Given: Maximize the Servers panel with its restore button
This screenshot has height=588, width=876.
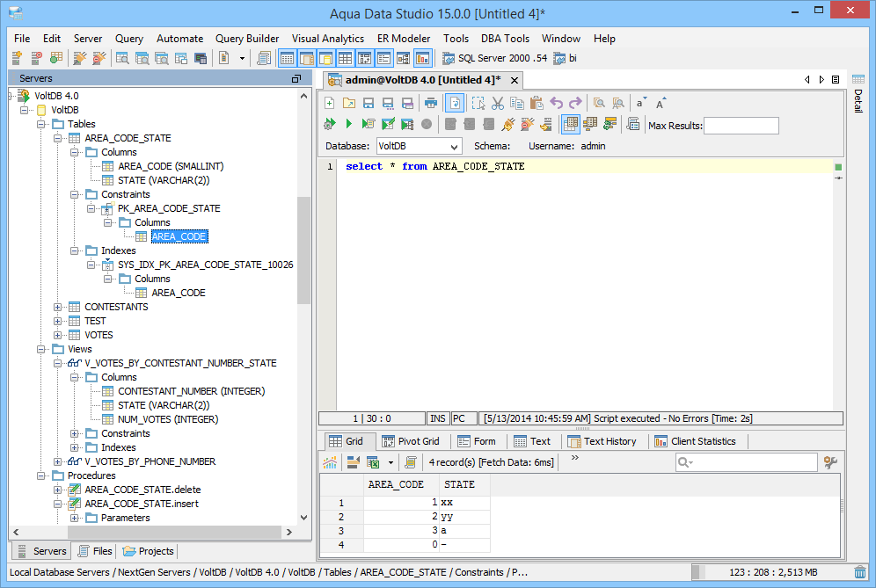Looking at the screenshot, I should coord(296,79).
